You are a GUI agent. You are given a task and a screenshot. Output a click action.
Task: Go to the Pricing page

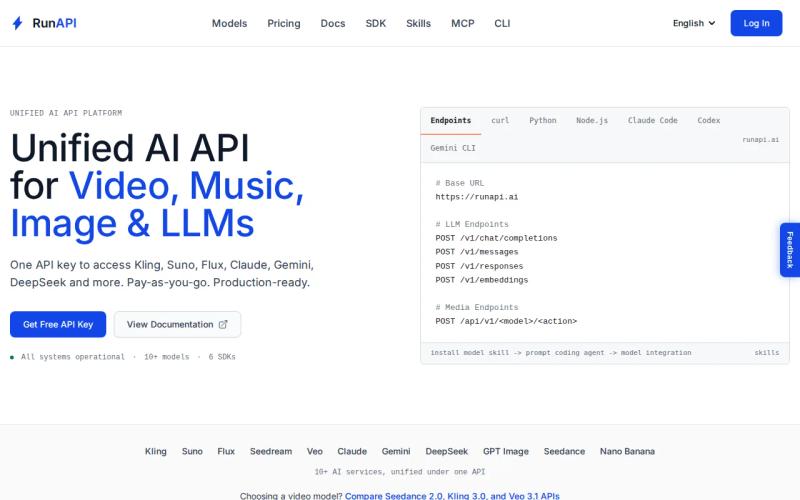click(284, 23)
